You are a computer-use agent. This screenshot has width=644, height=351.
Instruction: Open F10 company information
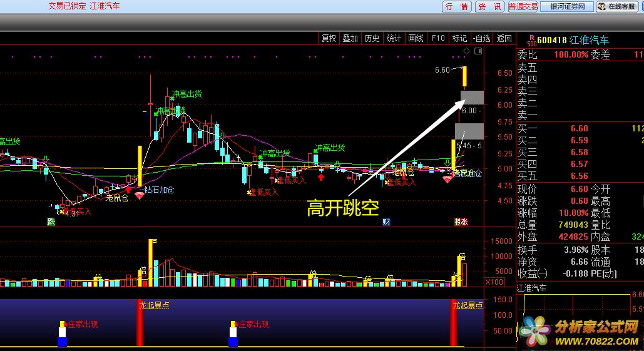438,38
